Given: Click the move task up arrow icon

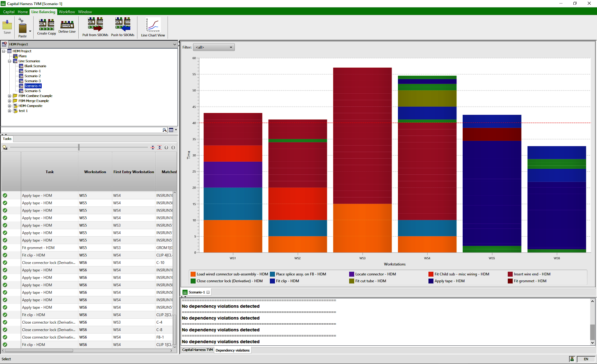Looking at the screenshot, I should click(x=166, y=148).
